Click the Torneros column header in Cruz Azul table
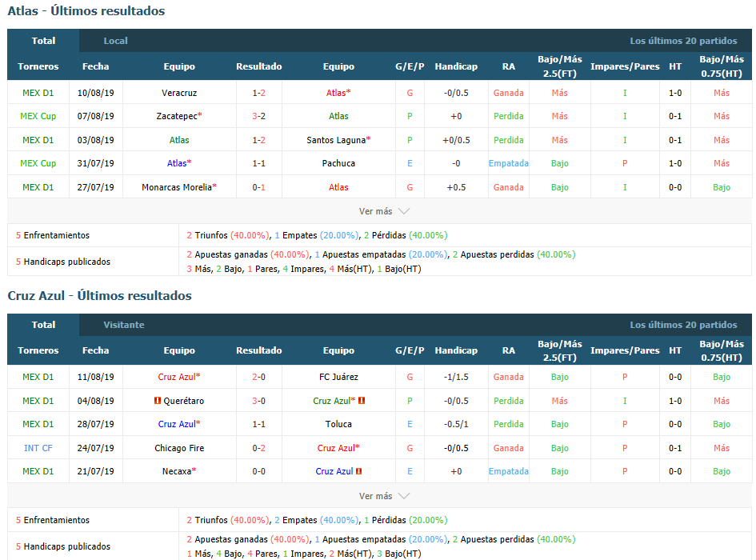This screenshot has width=756, height=560. tap(38, 350)
